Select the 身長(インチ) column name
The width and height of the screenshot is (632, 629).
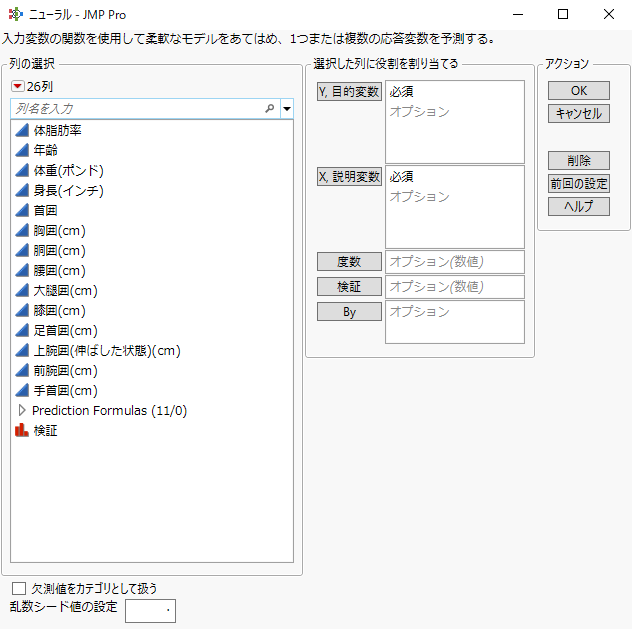coord(69,190)
